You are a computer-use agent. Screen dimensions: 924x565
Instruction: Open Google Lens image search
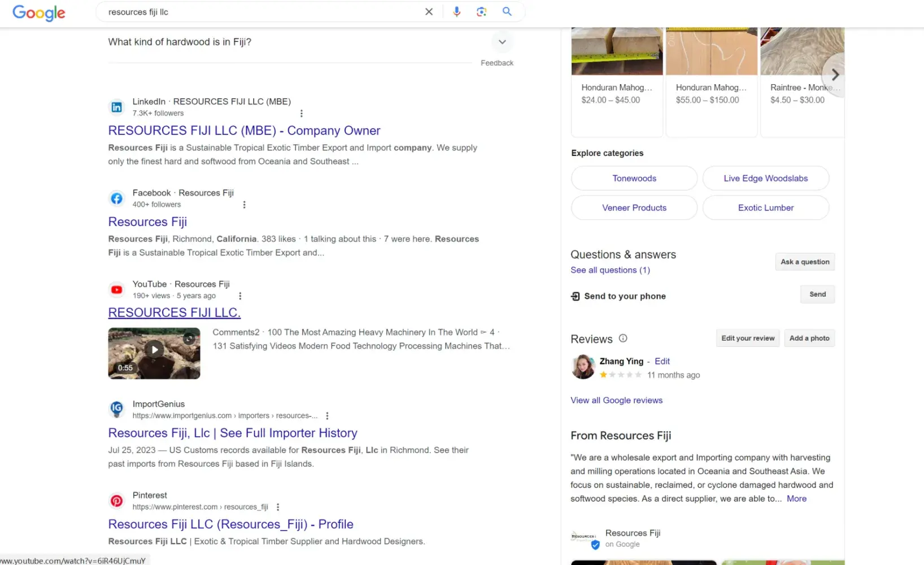tap(481, 12)
